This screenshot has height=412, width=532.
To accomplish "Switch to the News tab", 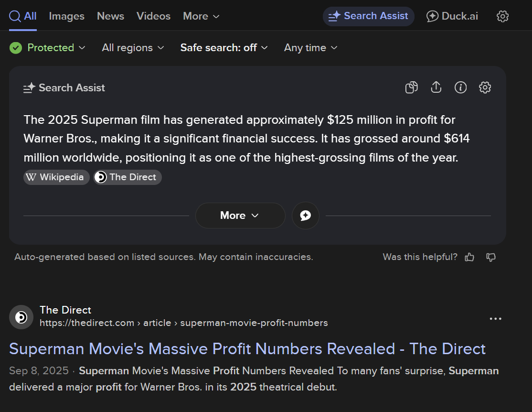I will click(x=110, y=16).
